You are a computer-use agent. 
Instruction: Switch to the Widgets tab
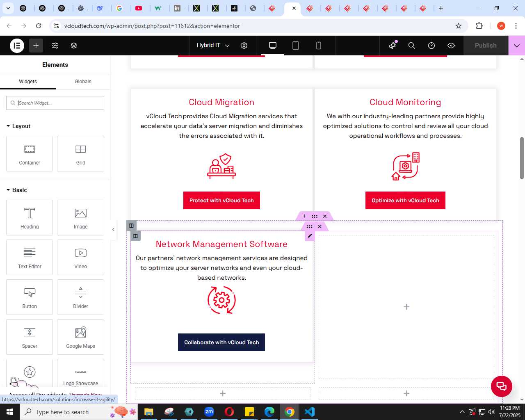pyautogui.click(x=28, y=82)
